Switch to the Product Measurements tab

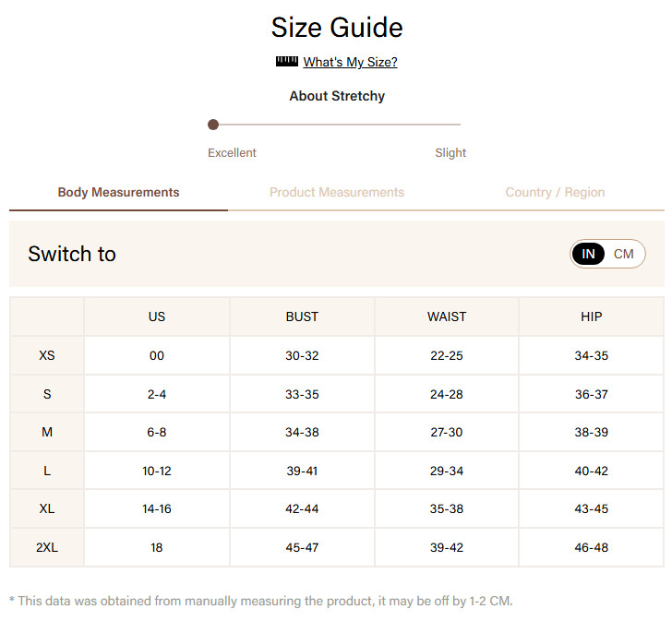pos(337,192)
